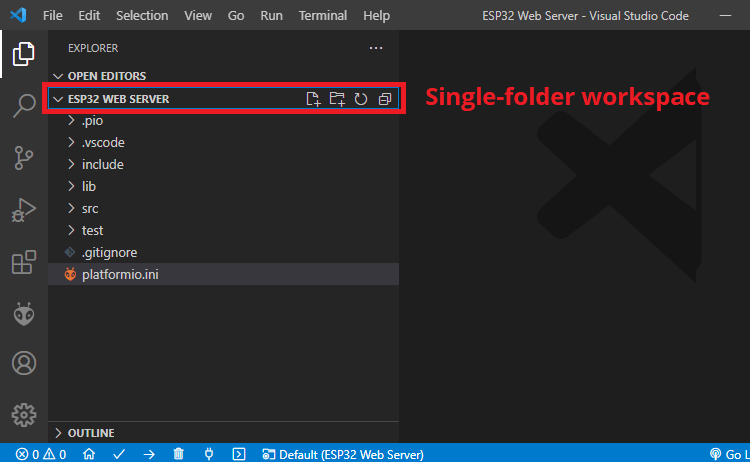Click the New Folder icon in explorer
The width and height of the screenshot is (750, 462).
337,99
